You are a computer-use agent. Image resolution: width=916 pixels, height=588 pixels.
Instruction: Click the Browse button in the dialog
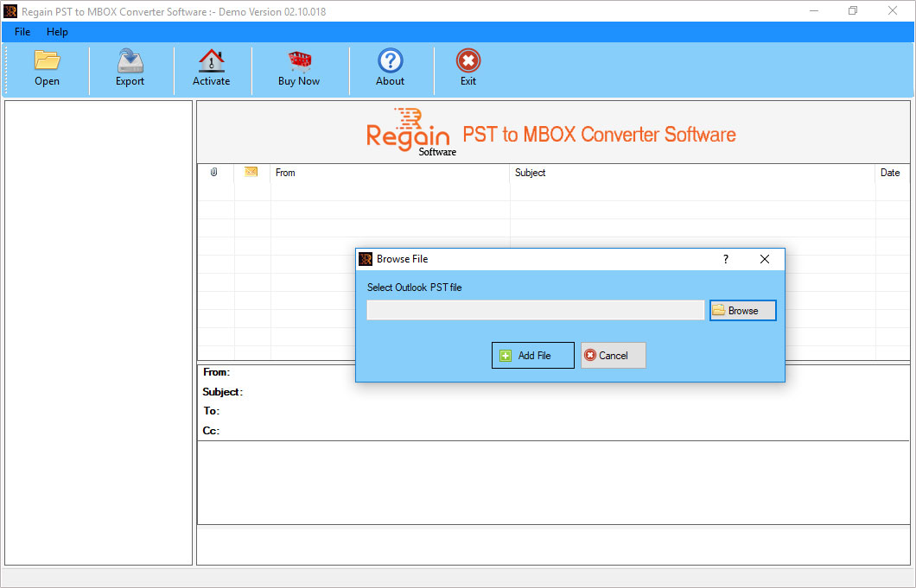[742, 310]
